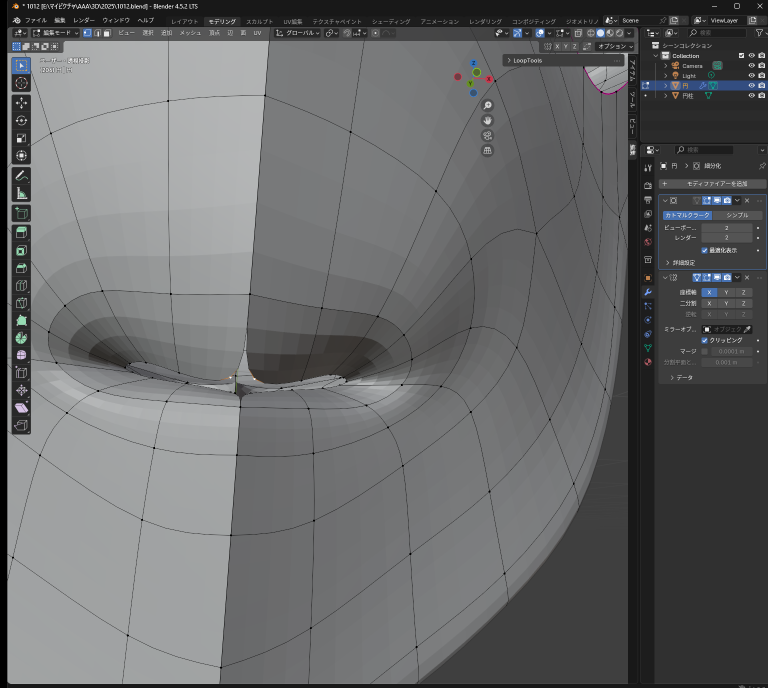Select the Cursor tool in the toolbar

point(21,83)
